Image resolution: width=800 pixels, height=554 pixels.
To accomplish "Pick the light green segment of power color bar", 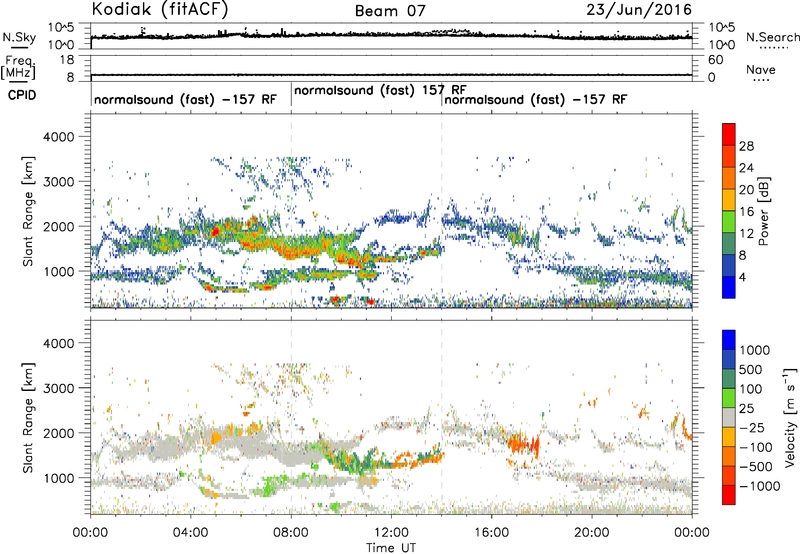I will click(x=729, y=221).
